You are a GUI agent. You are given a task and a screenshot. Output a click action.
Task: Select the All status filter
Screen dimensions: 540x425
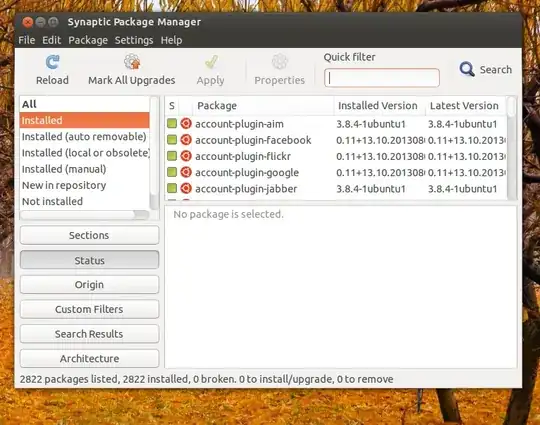click(85, 104)
